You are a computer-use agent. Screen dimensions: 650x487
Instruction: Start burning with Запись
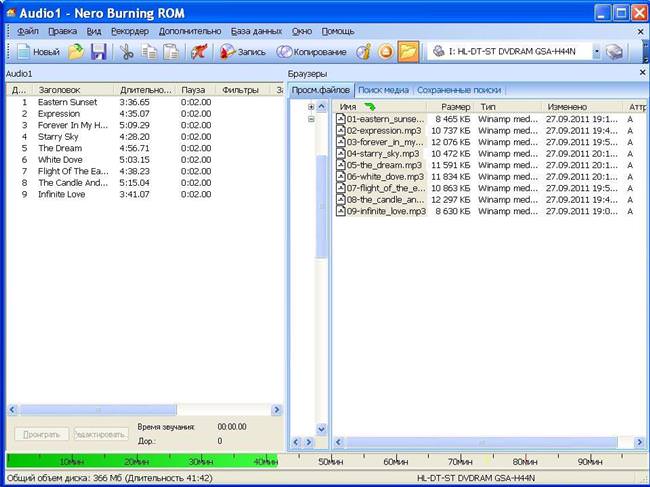(243, 52)
